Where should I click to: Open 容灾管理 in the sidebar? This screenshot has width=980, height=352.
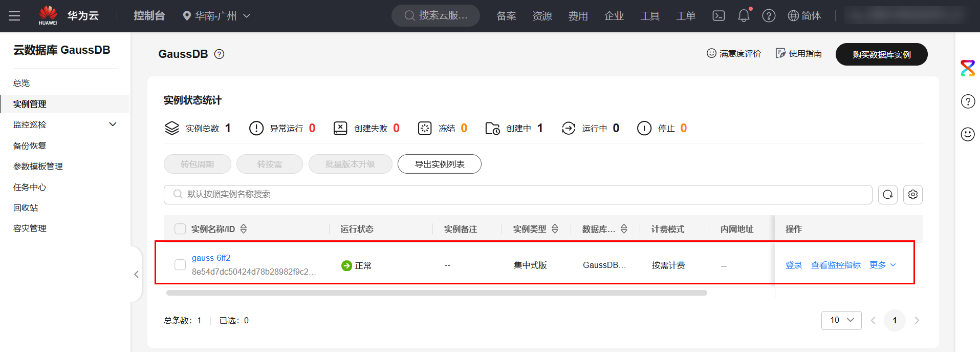tap(30, 229)
